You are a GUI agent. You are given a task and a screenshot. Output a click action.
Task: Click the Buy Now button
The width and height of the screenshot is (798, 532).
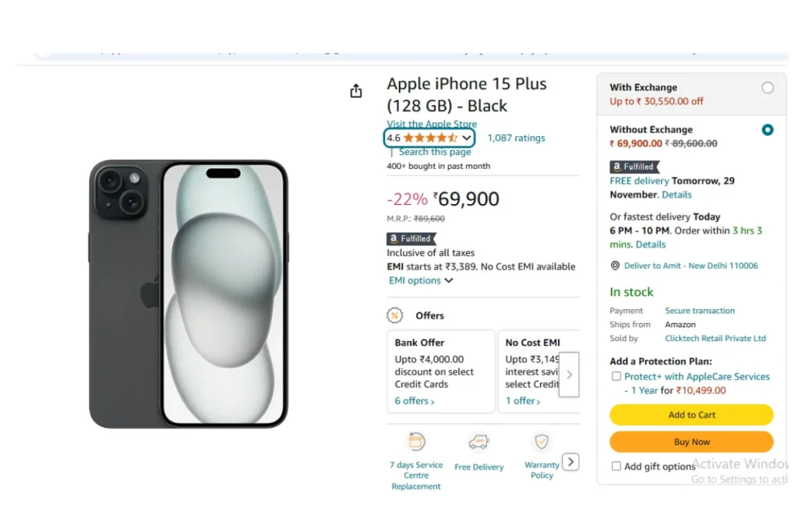click(691, 442)
